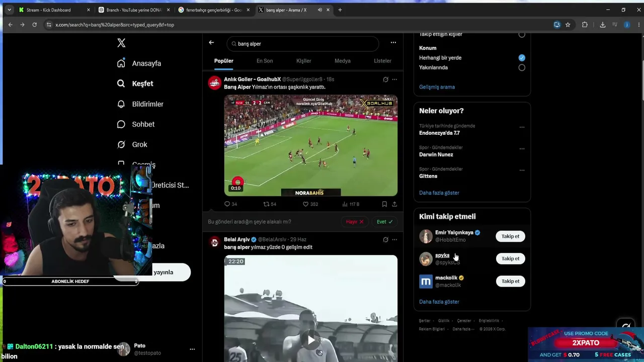Open Gelişmiş arama link

(x=437, y=87)
